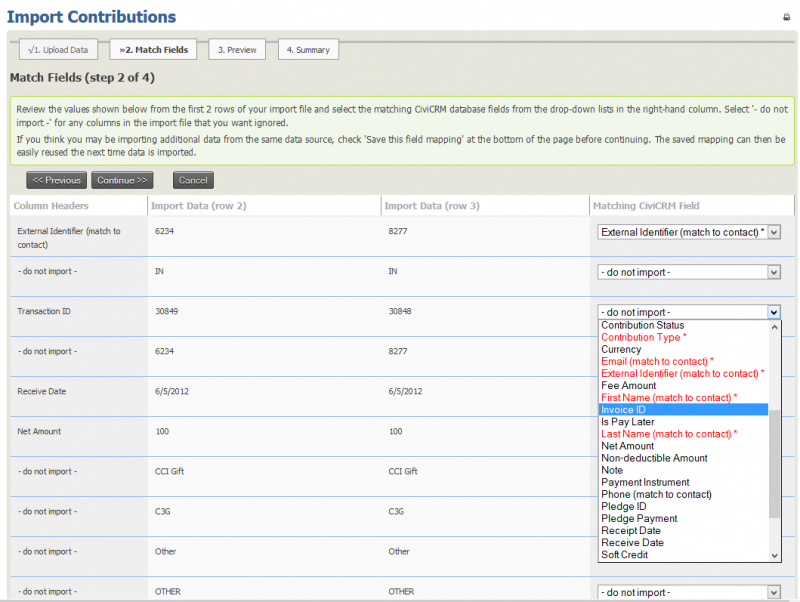800x602 pixels.
Task: Click the 'Import Data (row 2)' column heading
Action: coord(198,206)
